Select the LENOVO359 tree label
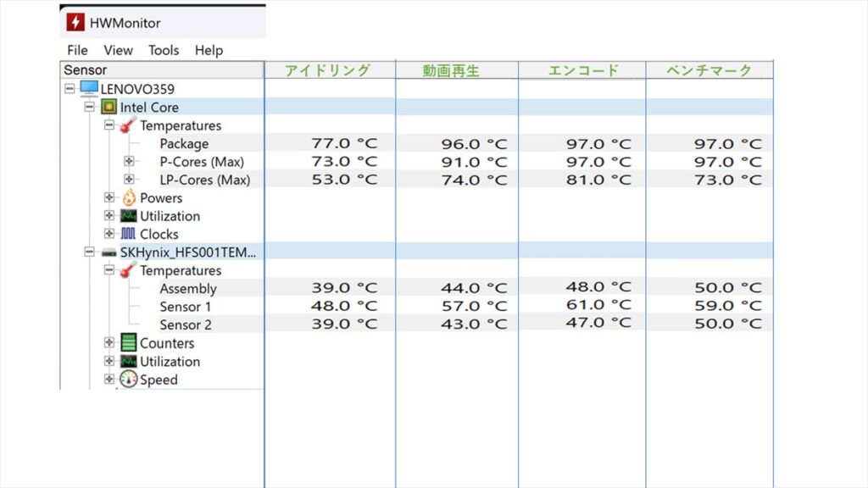This screenshot has height=488, width=868. point(137,89)
